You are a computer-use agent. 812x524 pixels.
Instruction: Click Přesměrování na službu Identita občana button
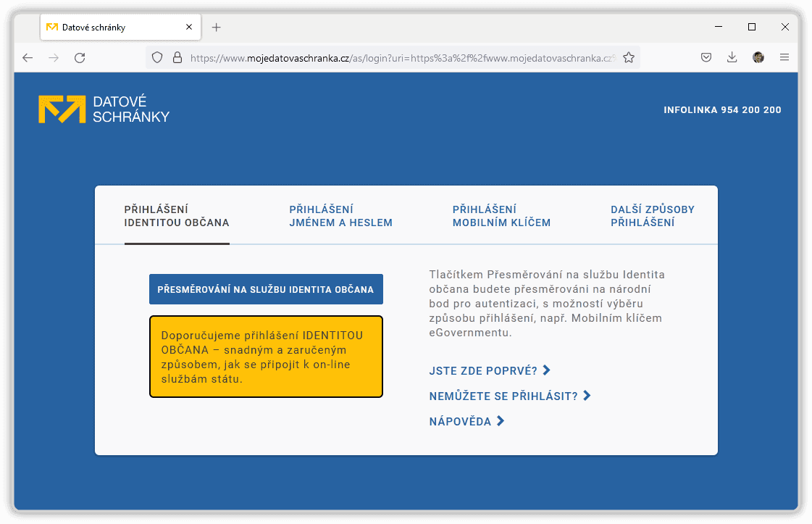click(266, 289)
